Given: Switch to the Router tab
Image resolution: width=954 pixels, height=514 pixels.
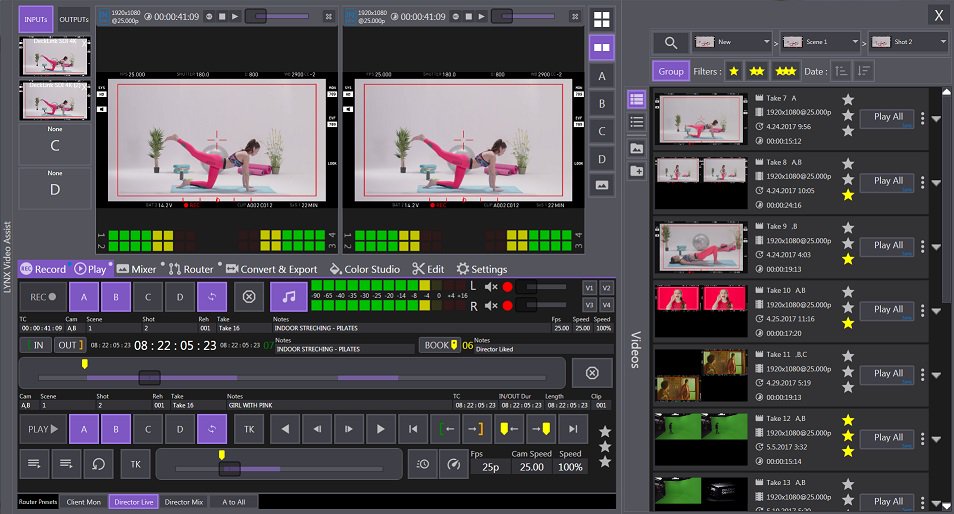Looking at the screenshot, I should pos(191,269).
